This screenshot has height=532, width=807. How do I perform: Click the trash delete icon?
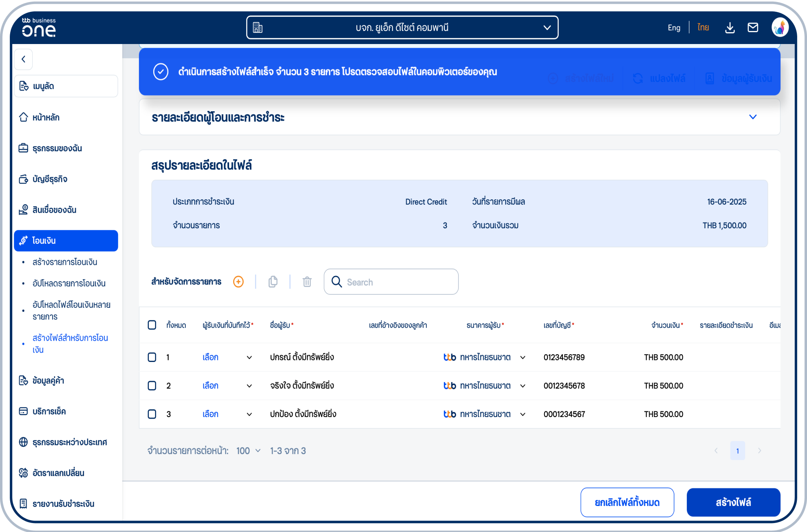tap(307, 282)
